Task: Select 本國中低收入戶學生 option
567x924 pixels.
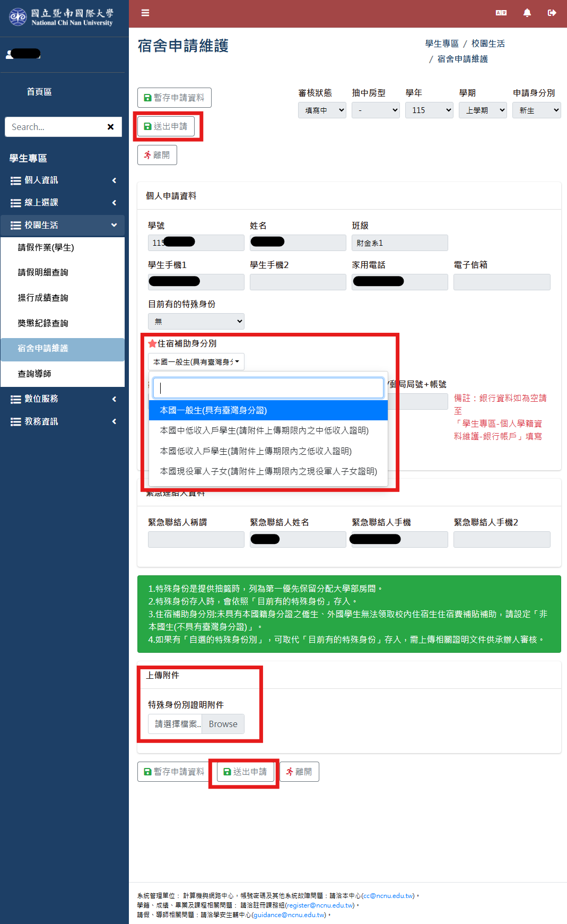Action: pyautogui.click(x=268, y=430)
